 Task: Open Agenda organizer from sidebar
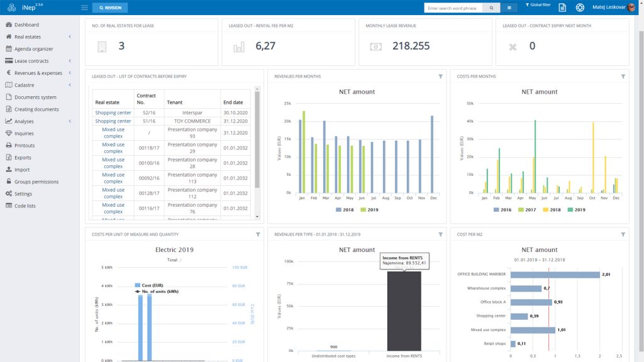33,49
